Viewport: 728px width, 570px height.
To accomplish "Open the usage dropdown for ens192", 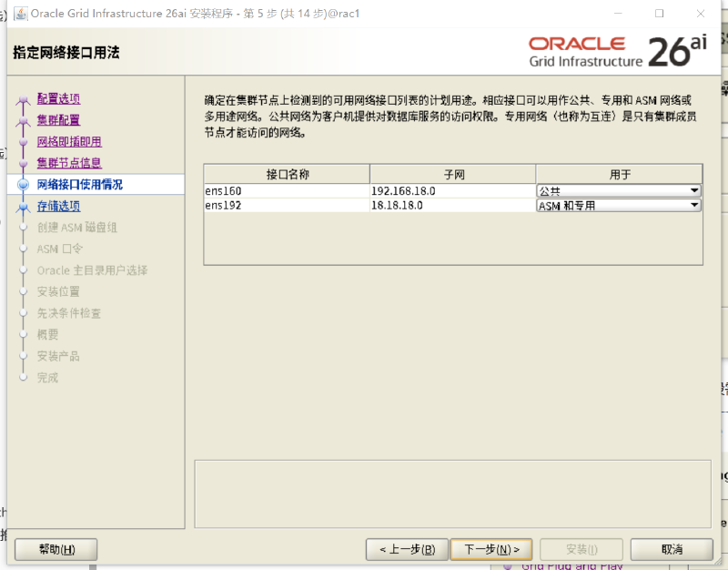I will click(x=619, y=206).
